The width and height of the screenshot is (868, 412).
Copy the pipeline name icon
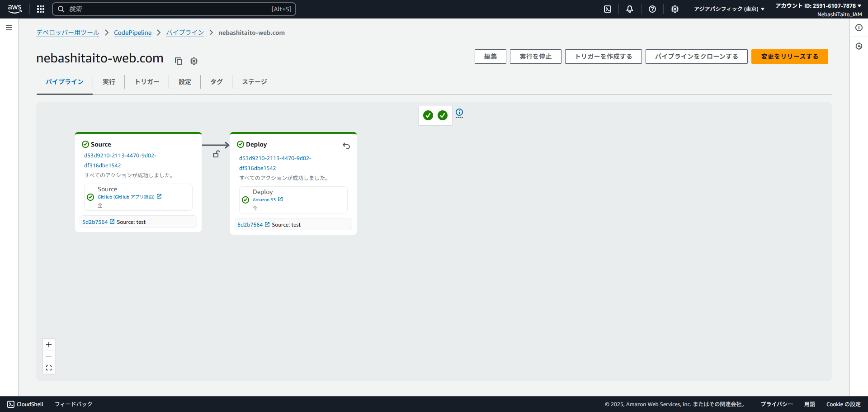tap(179, 61)
